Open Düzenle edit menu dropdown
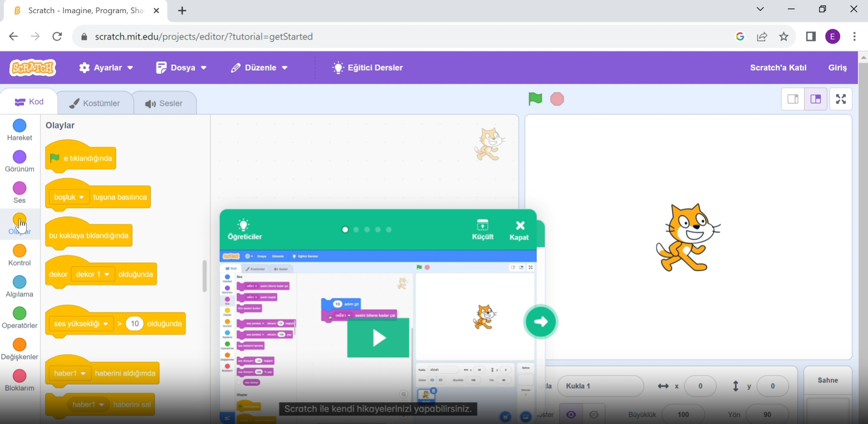This screenshot has width=868, height=424. pyautogui.click(x=259, y=68)
